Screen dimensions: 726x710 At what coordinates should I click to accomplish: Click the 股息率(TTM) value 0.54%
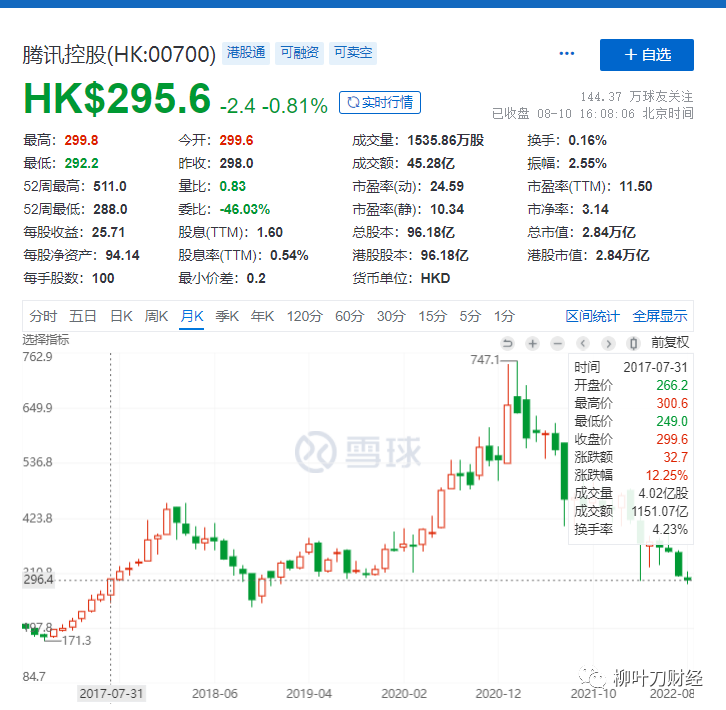pyautogui.click(x=289, y=255)
